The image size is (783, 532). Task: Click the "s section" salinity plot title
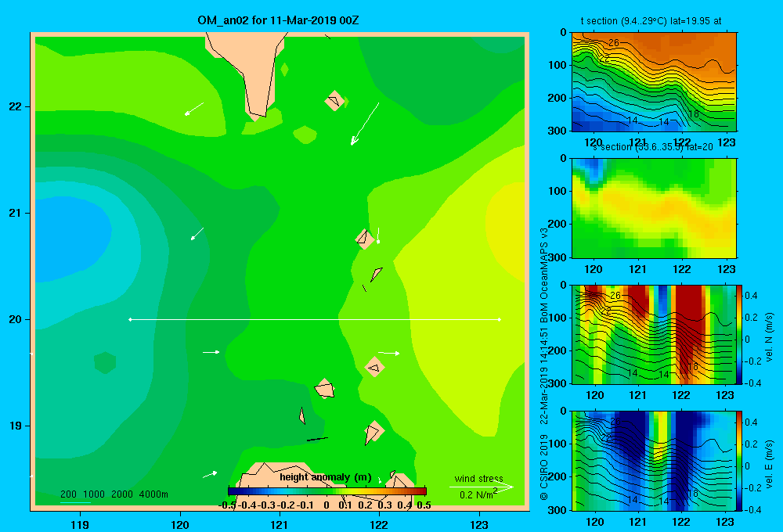[x=652, y=147]
